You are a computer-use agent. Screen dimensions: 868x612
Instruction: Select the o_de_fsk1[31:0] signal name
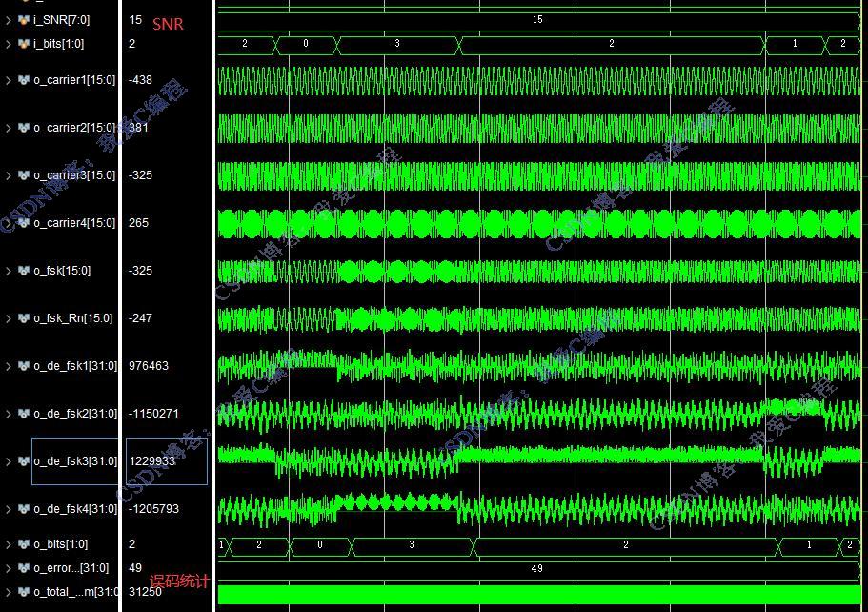(75, 366)
